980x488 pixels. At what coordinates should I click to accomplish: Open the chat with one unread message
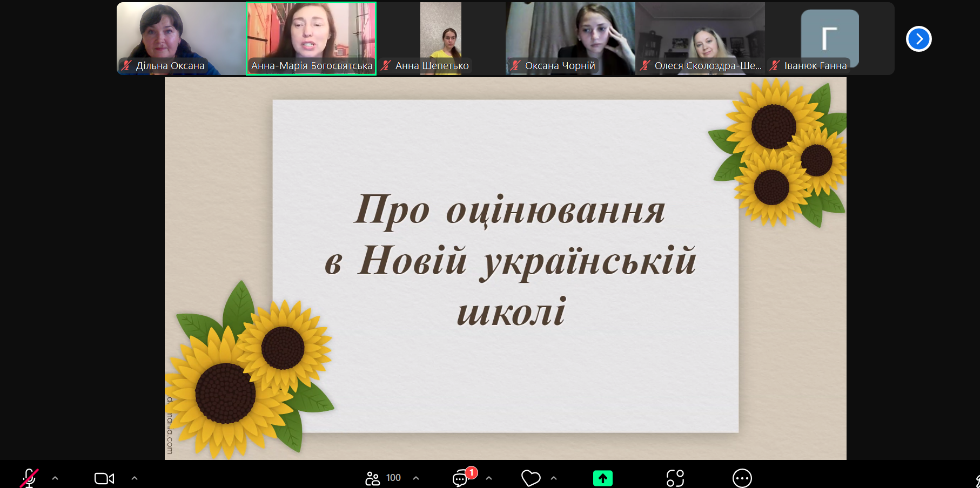[460, 478]
